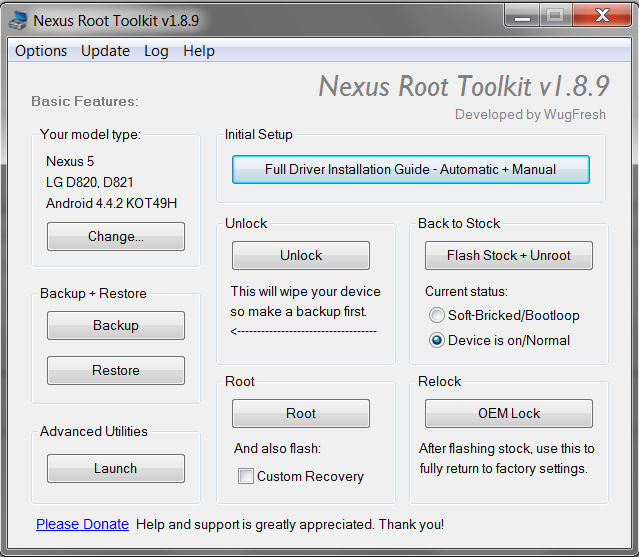Select Device is on/Normal status
This screenshot has width=639, height=557.
pyautogui.click(x=436, y=340)
